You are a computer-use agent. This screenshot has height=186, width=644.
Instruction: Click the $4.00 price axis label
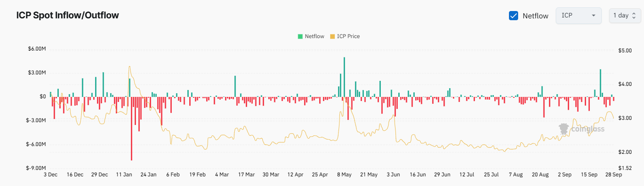(626, 84)
